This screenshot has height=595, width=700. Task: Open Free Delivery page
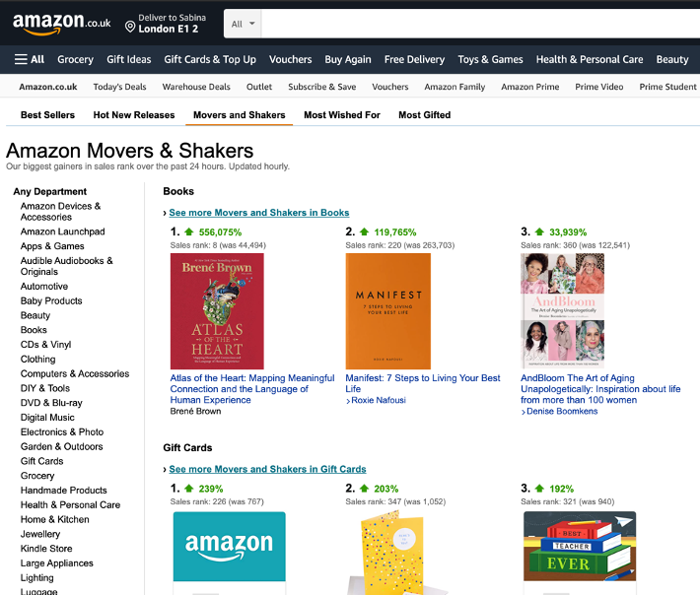click(x=415, y=59)
